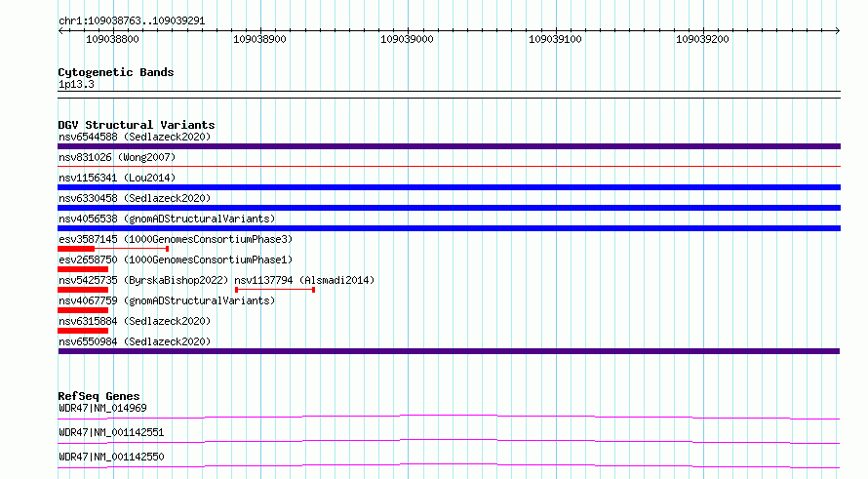The image size is (868, 479).
Task: Open the RefSeq Genes track title
Action: (x=99, y=396)
